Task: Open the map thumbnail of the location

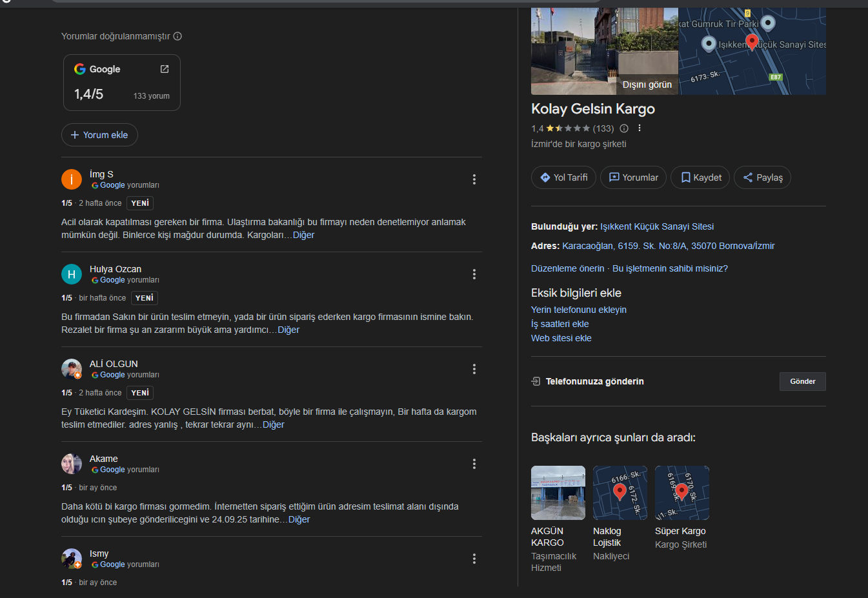Action: (x=752, y=52)
